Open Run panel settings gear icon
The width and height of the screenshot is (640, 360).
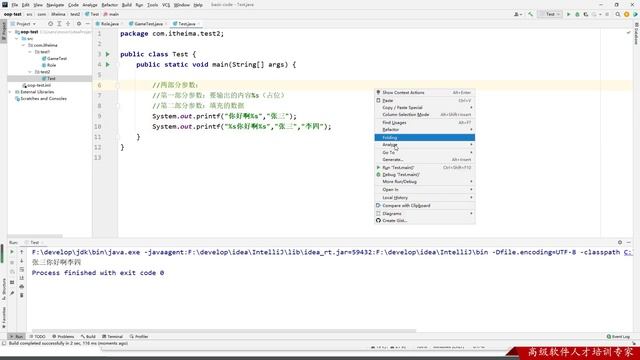point(620,242)
